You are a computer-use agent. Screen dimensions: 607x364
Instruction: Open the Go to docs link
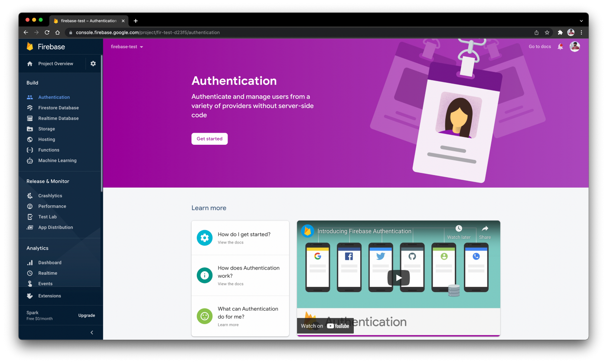[x=539, y=46]
